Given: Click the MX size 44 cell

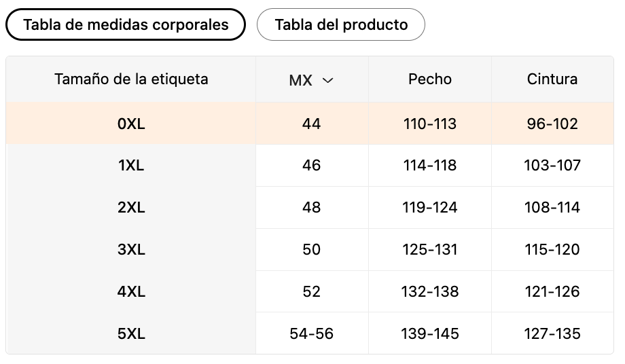Looking at the screenshot, I should click(x=312, y=124).
